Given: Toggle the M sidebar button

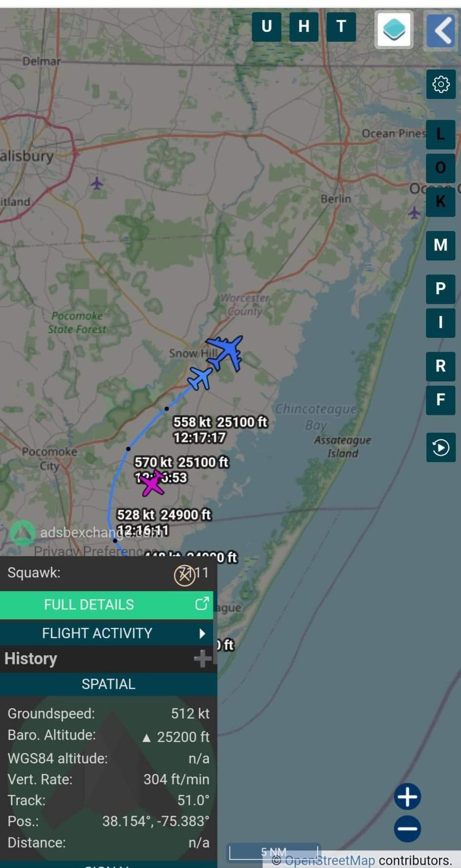Looking at the screenshot, I should coord(441,245).
